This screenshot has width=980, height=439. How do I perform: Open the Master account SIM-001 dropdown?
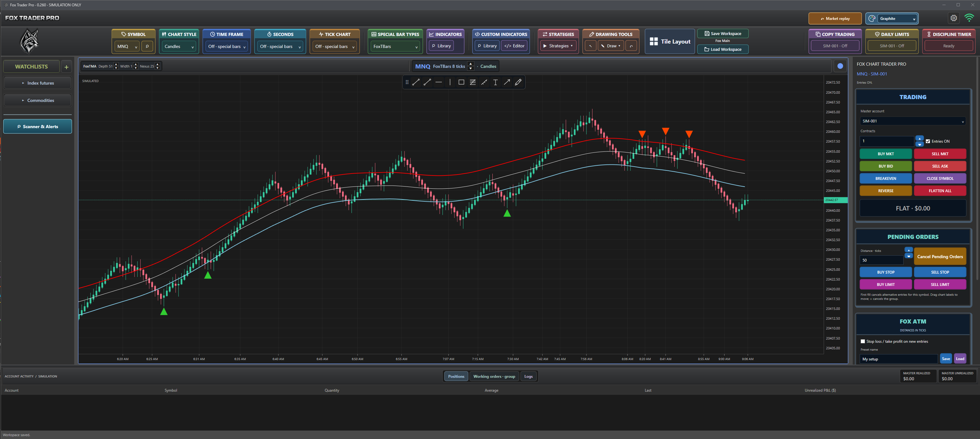(912, 121)
